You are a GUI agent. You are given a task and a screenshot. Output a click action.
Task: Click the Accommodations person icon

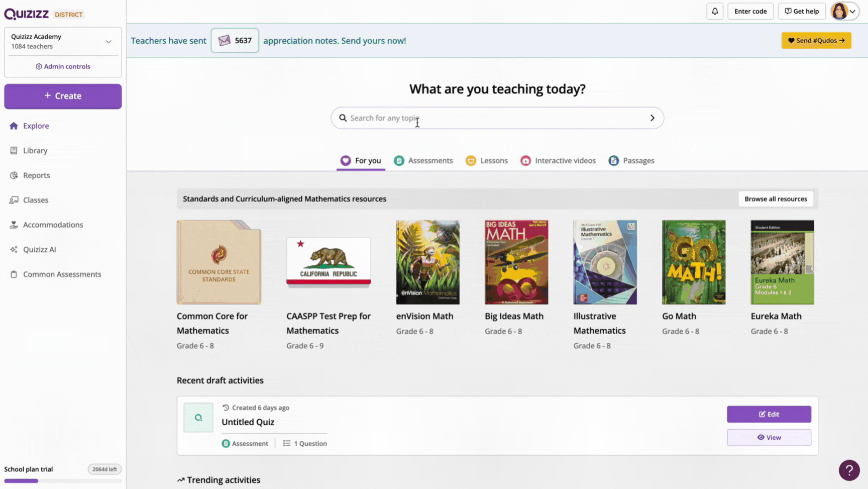tap(14, 225)
